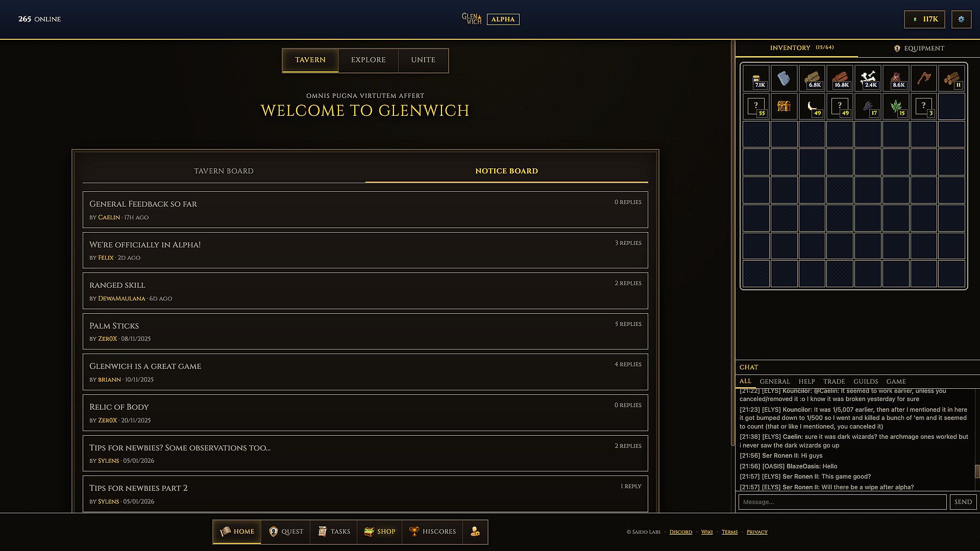Click the Send chat button
The height and width of the screenshot is (551, 980).
click(963, 502)
